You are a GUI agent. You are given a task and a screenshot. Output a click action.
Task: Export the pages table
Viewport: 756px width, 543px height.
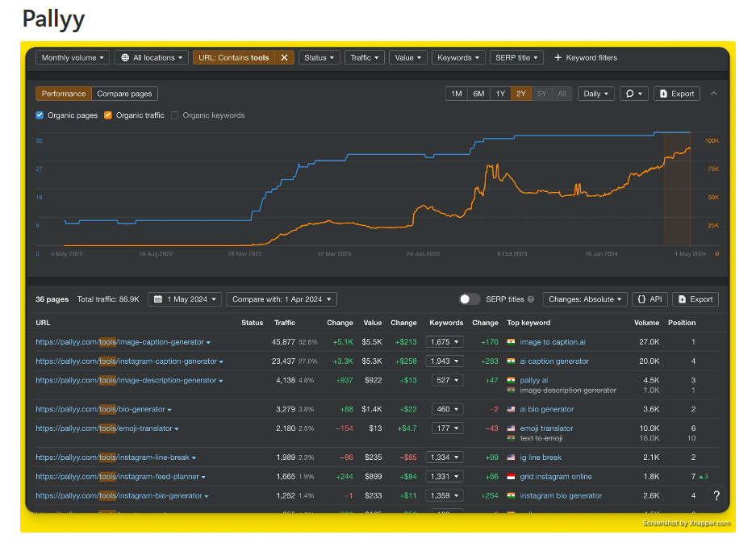(695, 299)
